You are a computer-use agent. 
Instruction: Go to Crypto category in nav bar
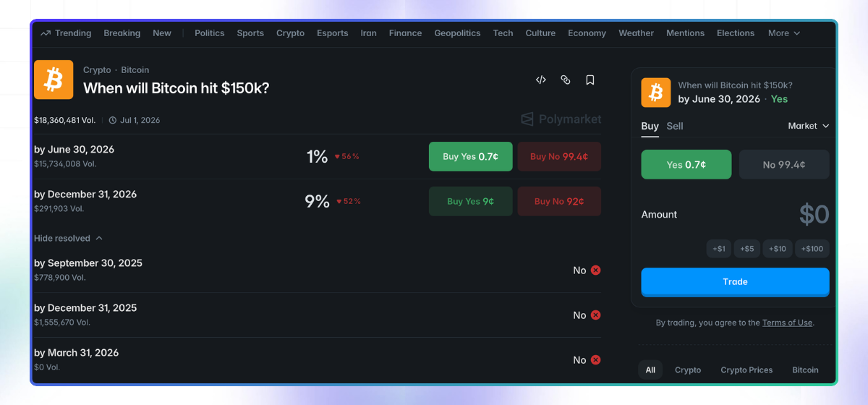click(290, 33)
